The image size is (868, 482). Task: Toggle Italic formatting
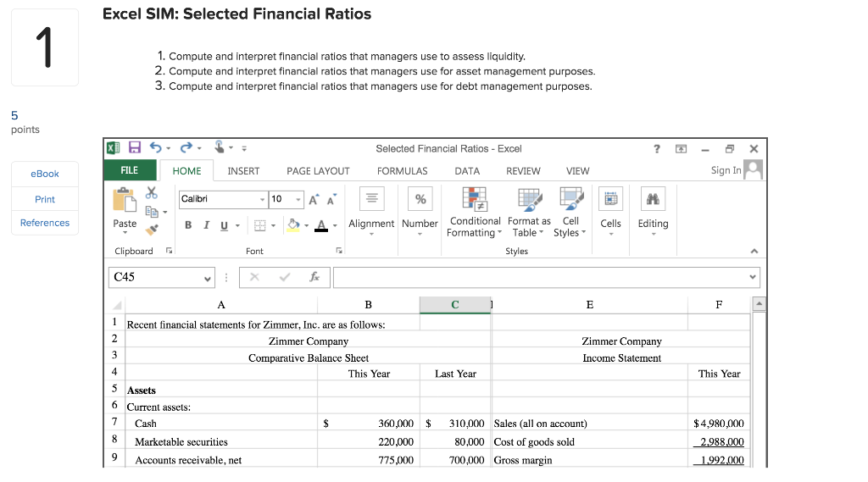click(206, 225)
